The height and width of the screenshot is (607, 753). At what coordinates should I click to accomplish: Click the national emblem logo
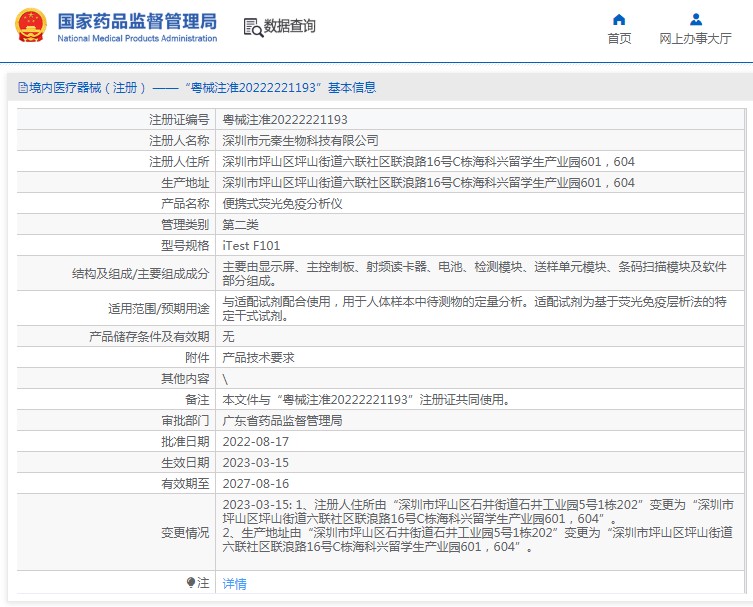click(31, 25)
